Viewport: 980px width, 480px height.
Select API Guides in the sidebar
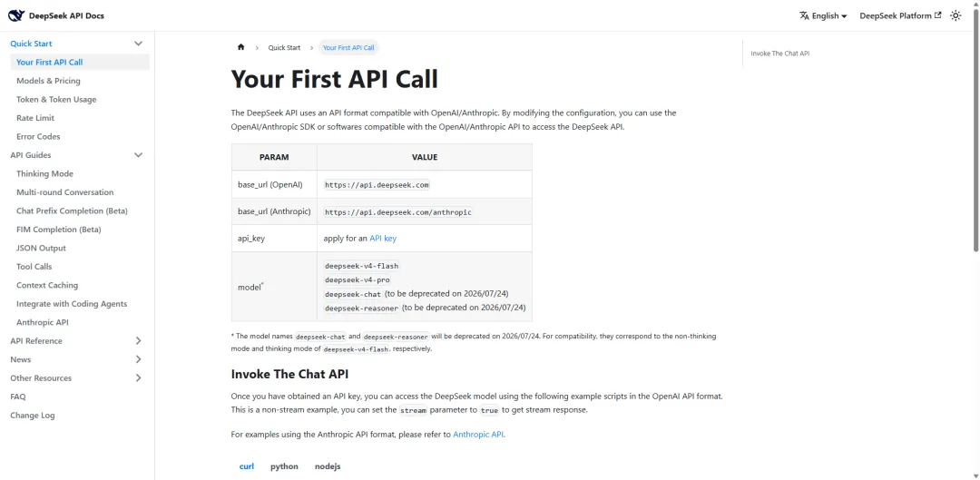pyautogui.click(x=31, y=155)
